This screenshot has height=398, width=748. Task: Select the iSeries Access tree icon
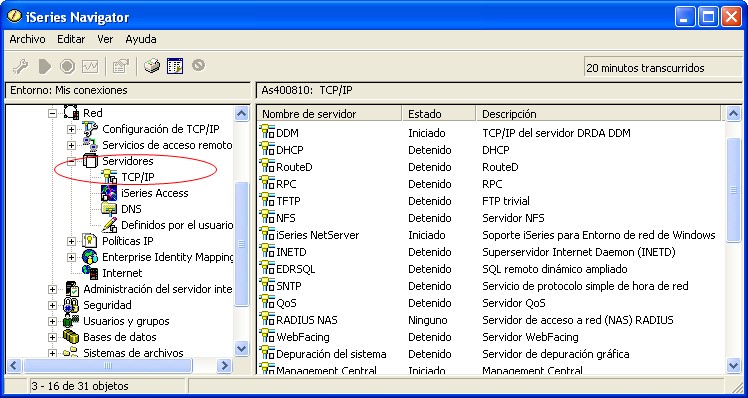[109, 193]
